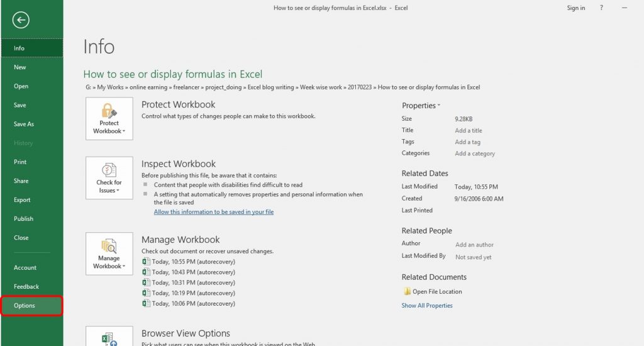Screen dimensions: 644x346
Task: Click the 'Add a category' field
Action: (x=475, y=153)
